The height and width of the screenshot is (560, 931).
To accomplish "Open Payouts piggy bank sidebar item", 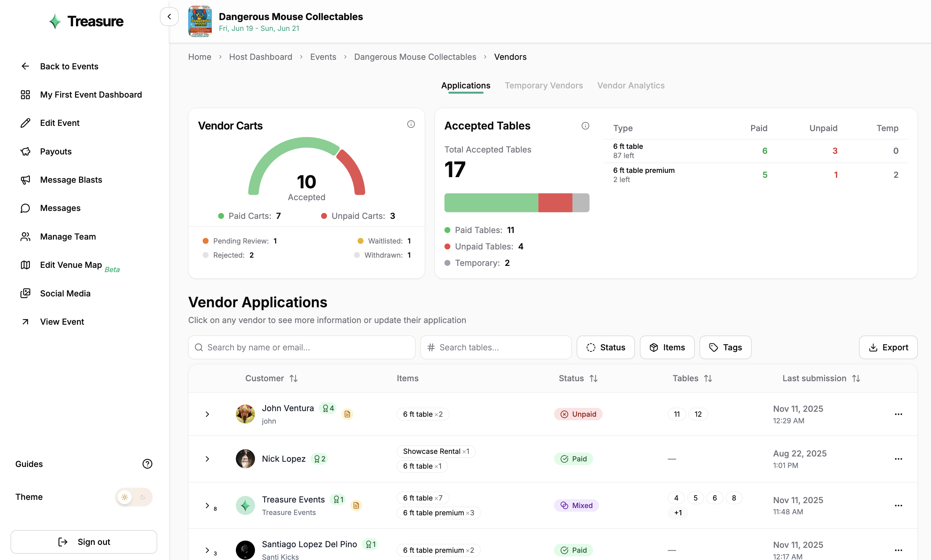I will pyautogui.click(x=25, y=151).
